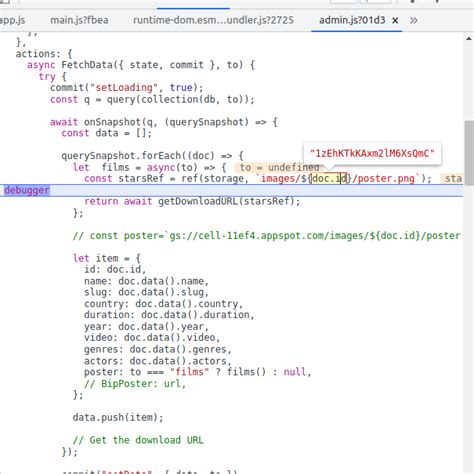Open the runtime-dom.esm bundler.js?2725 tab
The height and width of the screenshot is (474, 474).
213,20
